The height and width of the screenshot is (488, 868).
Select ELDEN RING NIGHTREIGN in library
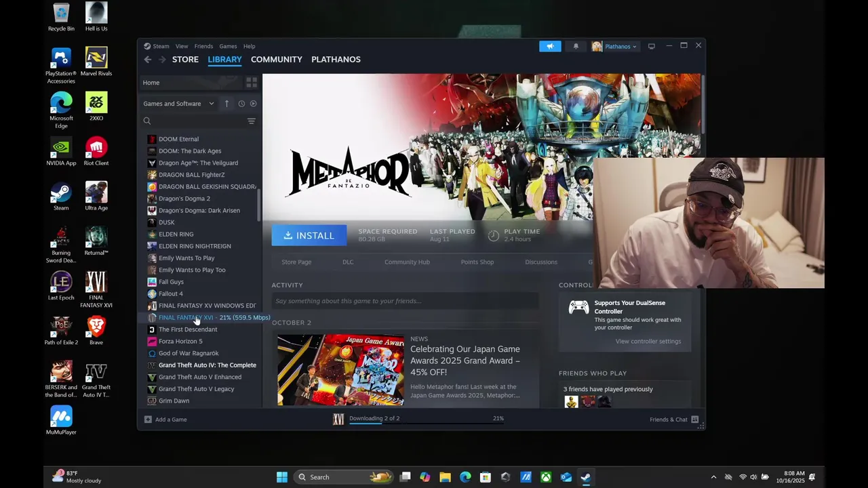(195, 246)
